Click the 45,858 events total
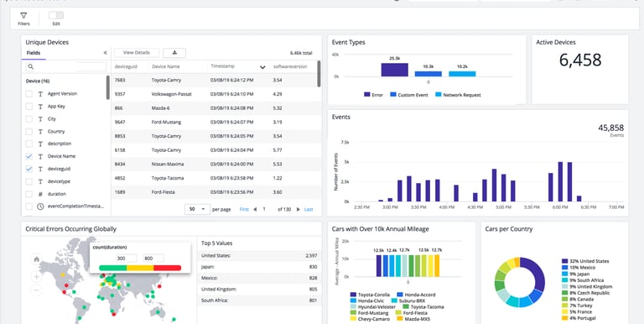 pos(610,128)
